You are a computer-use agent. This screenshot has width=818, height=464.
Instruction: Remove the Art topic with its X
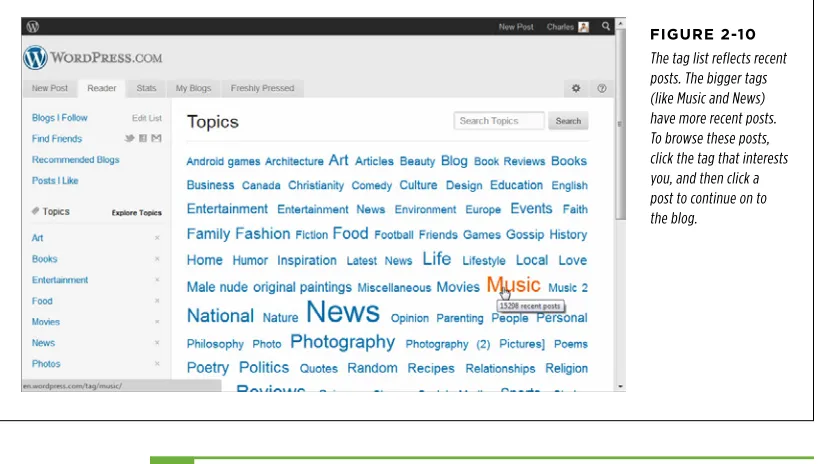(x=157, y=238)
